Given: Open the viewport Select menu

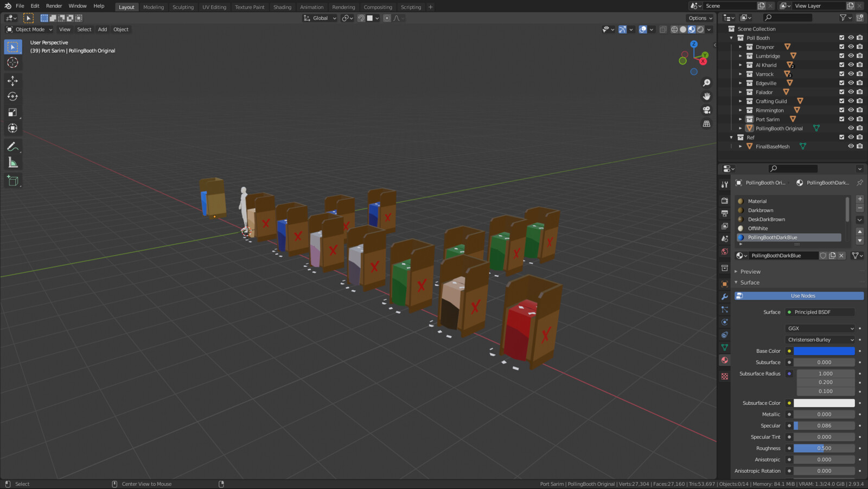Looking at the screenshot, I should 84,29.
